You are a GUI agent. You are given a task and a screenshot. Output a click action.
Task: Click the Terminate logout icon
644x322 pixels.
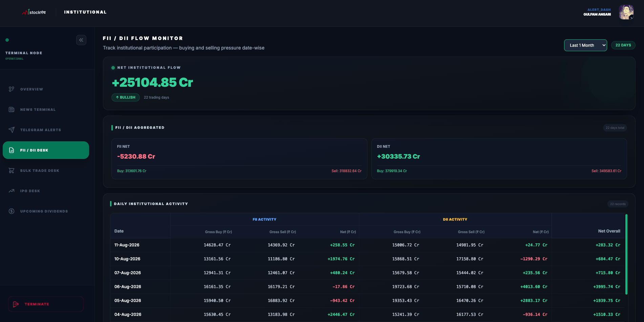tap(16, 304)
